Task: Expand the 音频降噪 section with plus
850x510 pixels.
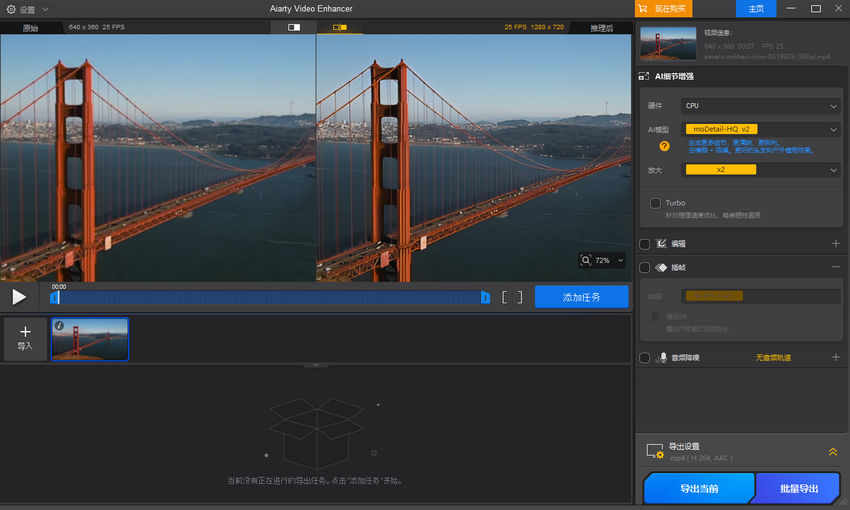Action: (836, 357)
